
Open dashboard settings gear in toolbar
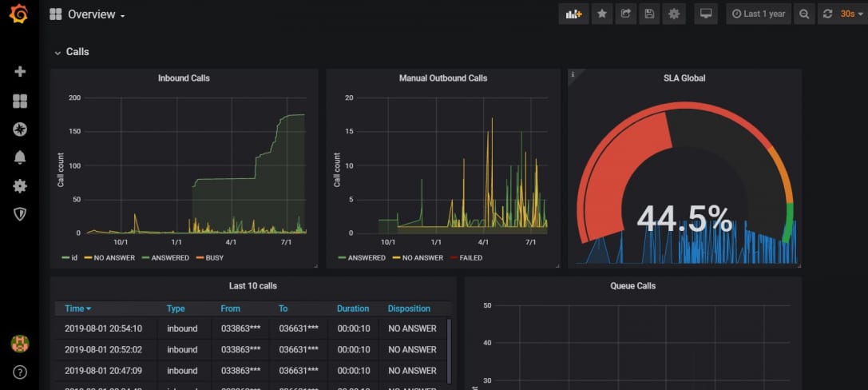pyautogui.click(x=674, y=14)
